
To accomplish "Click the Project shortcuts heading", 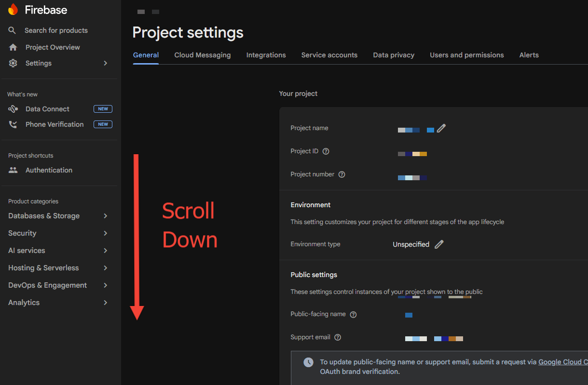I will pyautogui.click(x=31, y=156).
